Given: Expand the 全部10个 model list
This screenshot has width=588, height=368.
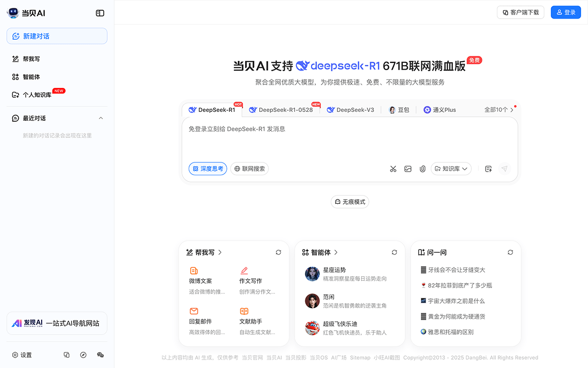Looking at the screenshot, I should coord(499,110).
